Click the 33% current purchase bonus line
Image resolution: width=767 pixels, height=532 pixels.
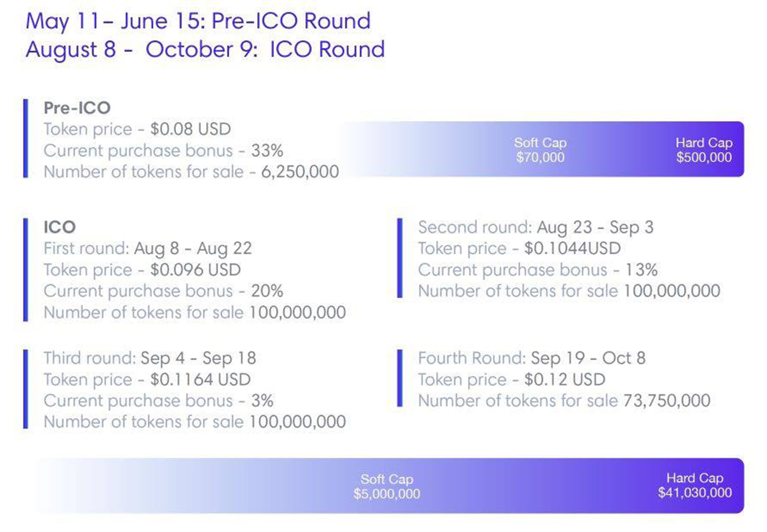tap(163, 150)
